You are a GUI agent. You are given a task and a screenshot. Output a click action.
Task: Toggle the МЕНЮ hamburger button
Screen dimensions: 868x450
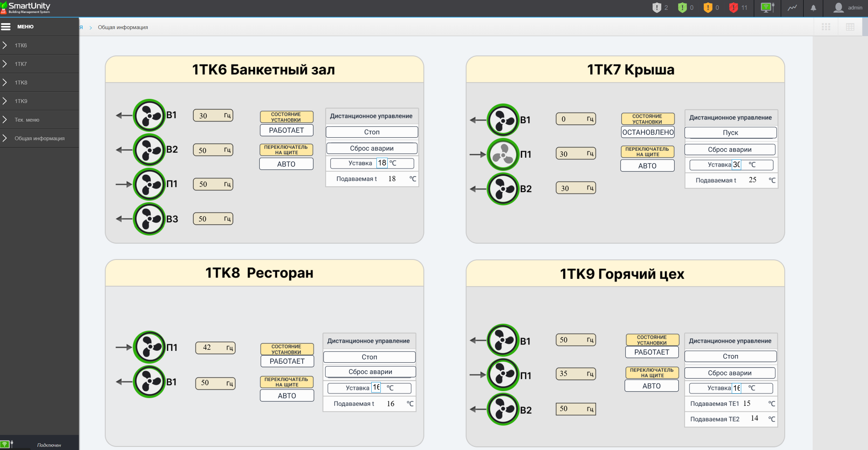tap(6, 27)
